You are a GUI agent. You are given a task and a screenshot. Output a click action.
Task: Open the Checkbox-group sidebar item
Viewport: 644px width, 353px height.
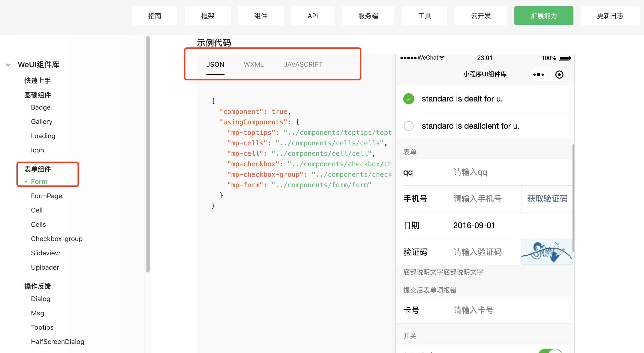pos(56,239)
